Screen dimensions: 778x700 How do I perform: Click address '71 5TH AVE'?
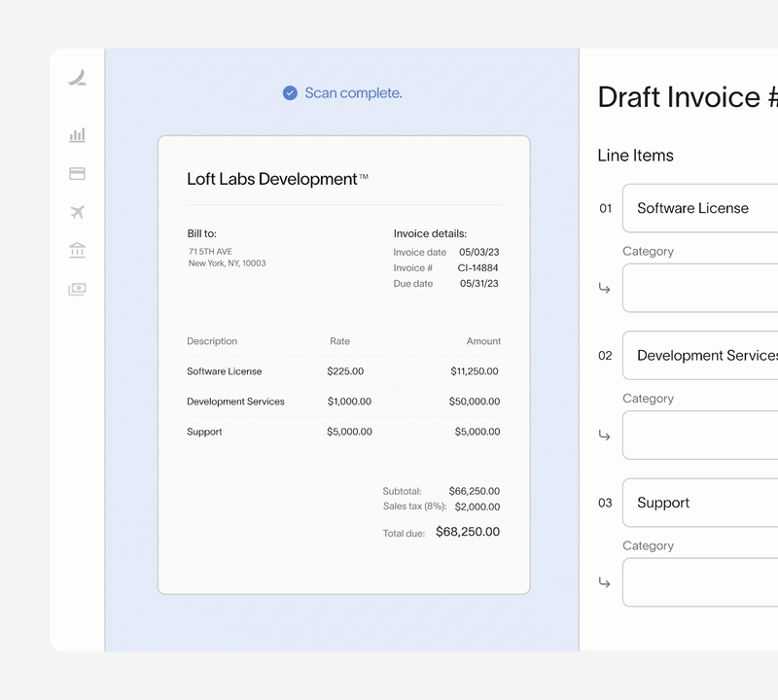click(210, 252)
